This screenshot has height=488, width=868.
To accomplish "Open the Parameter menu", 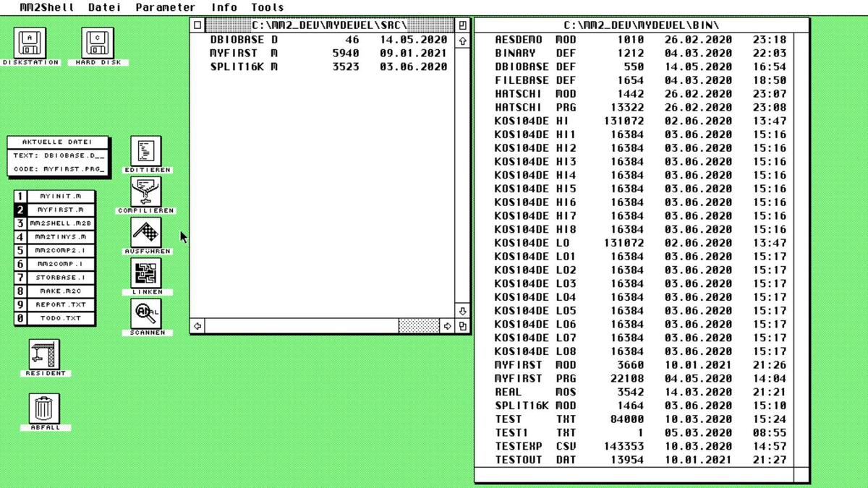I will pos(165,7).
